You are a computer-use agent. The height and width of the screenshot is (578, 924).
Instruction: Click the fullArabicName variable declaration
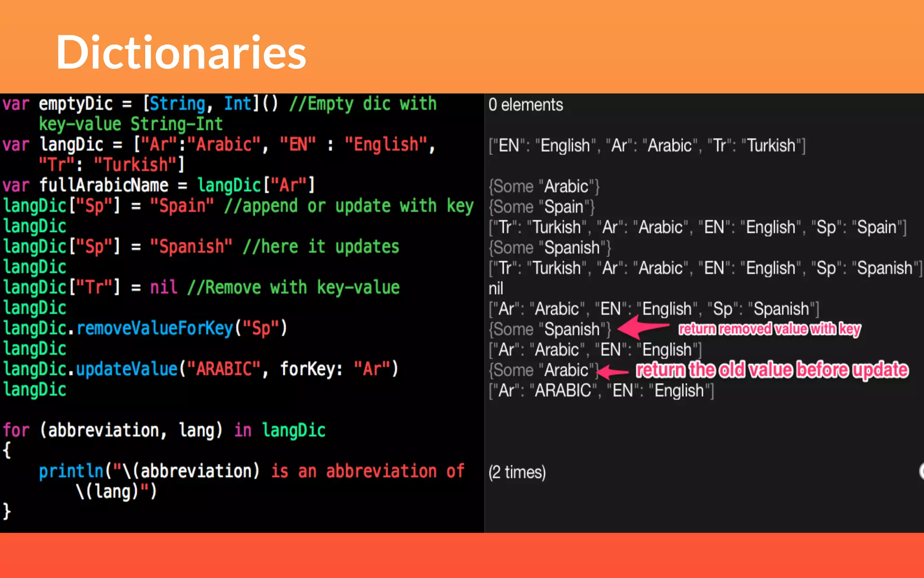click(103, 185)
